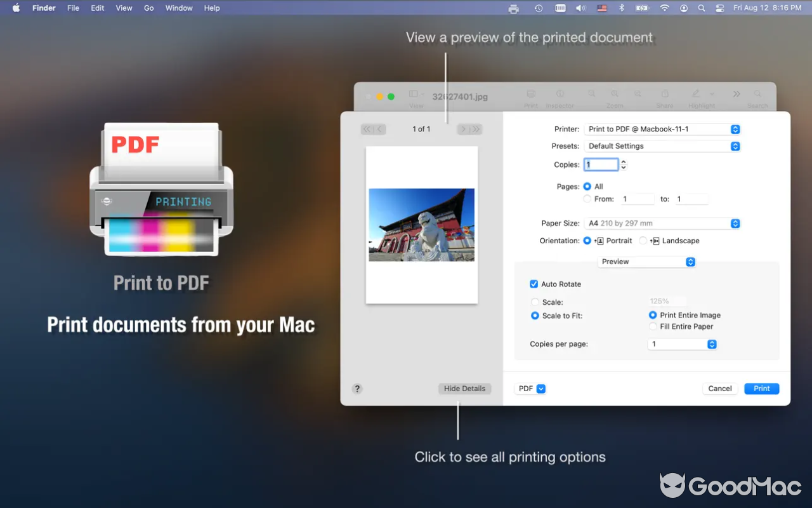This screenshot has width=812, height=508.
Task: Click the help question mark icon
Action: click(x=357, y=388)
